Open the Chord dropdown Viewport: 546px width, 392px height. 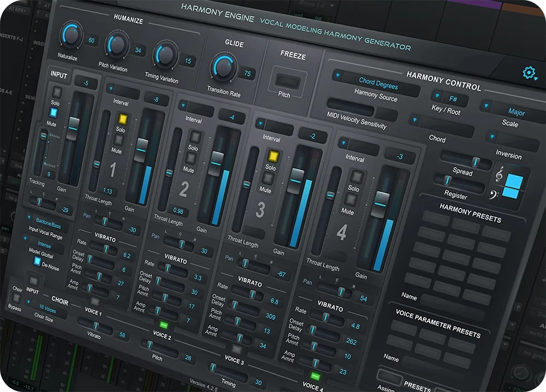(442, 126)
